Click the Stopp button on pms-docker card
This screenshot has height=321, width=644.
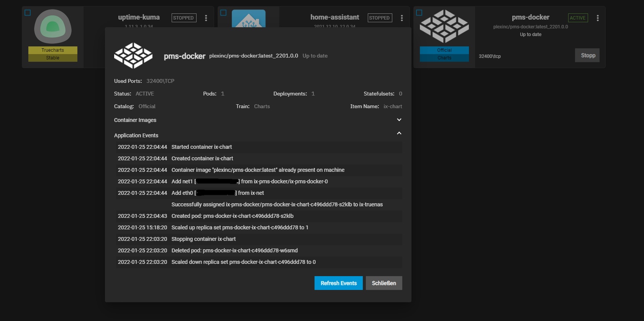pyautogui.click(x=587, y=55)
